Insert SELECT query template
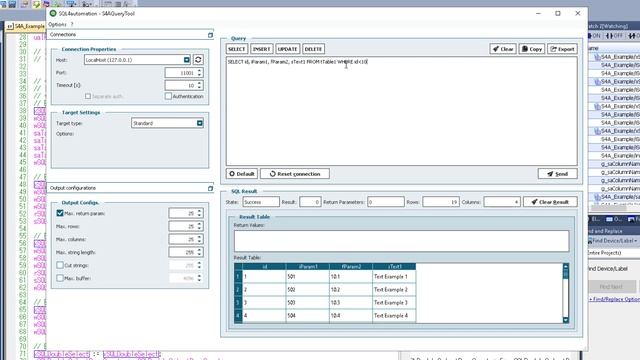 (x=237, y=49)
